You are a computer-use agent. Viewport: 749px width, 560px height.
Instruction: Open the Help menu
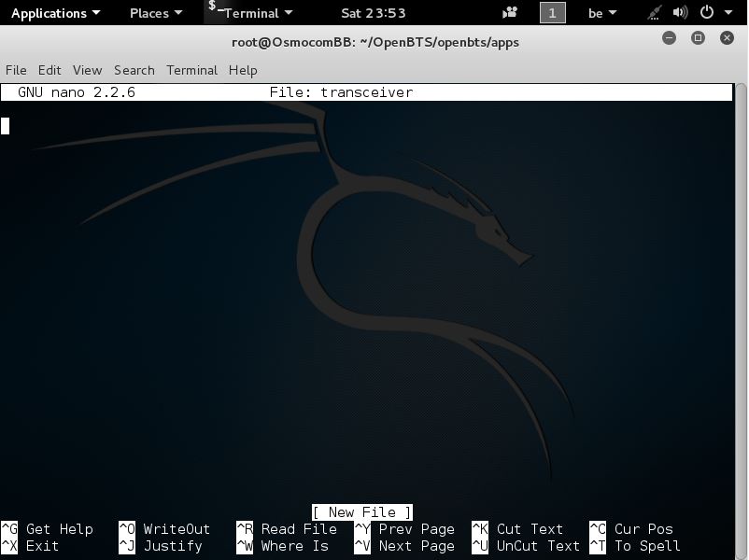coord(243,70)
